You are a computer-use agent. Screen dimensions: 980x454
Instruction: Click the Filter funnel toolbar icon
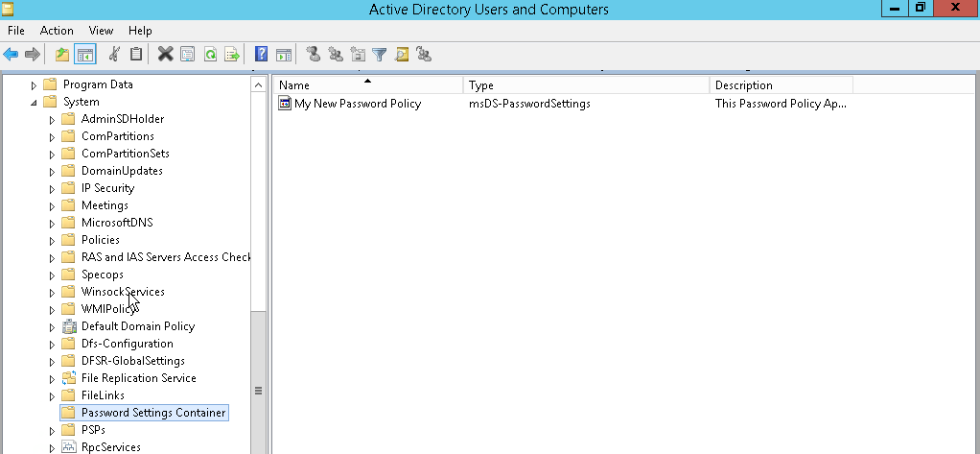click(x=379, y=55)
